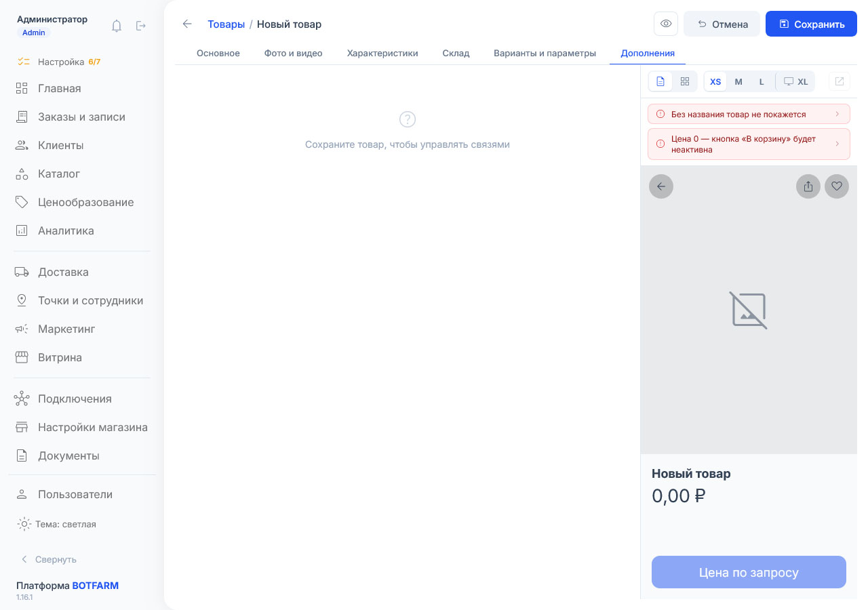Click share icon in product preview
Screen dimensions: 868x610
click(808, 186)
